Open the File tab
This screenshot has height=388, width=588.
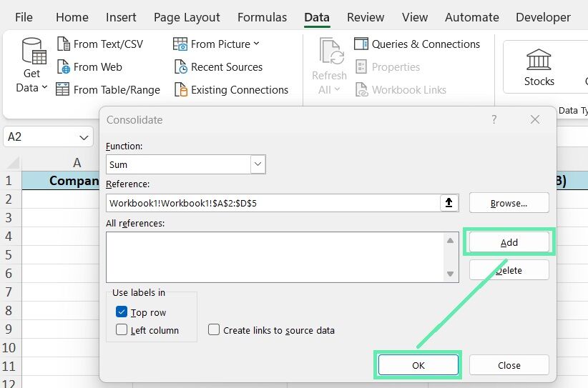pyautogui.click(x=24, y=17)
